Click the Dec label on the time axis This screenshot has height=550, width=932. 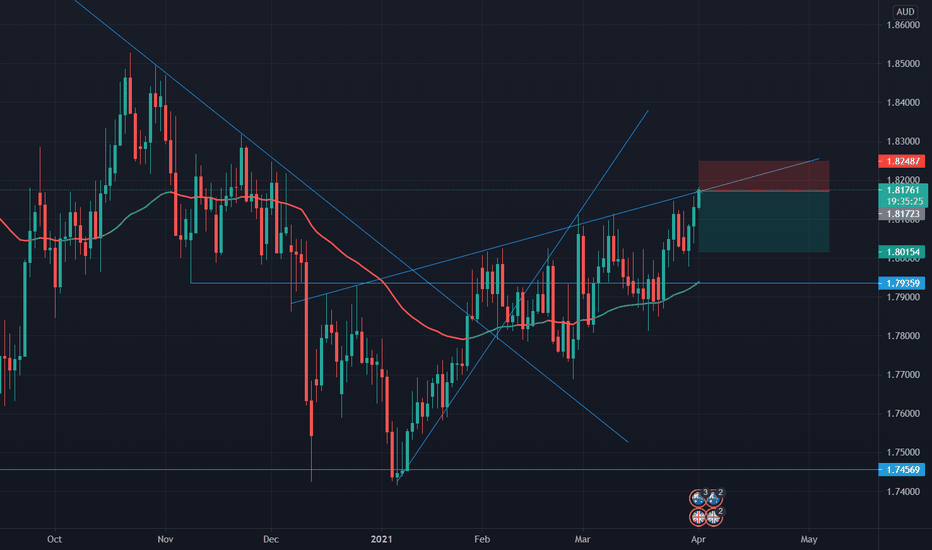(270, 539)
